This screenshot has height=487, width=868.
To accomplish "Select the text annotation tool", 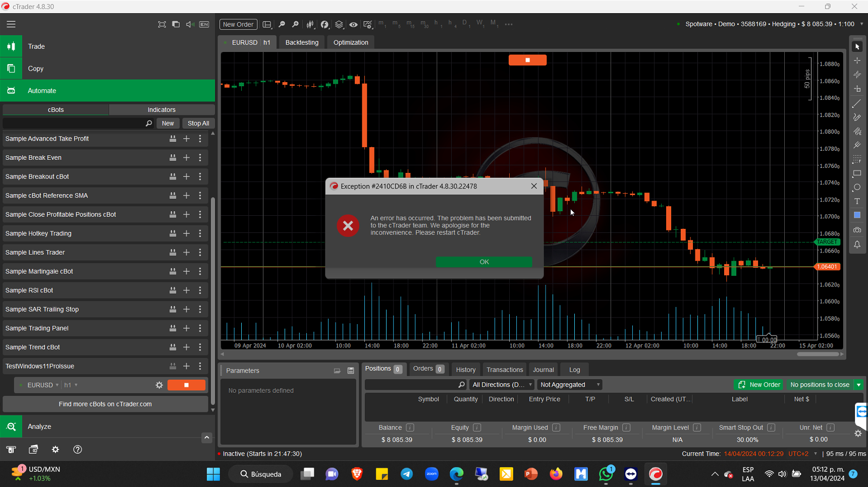I will coord(857,201).
